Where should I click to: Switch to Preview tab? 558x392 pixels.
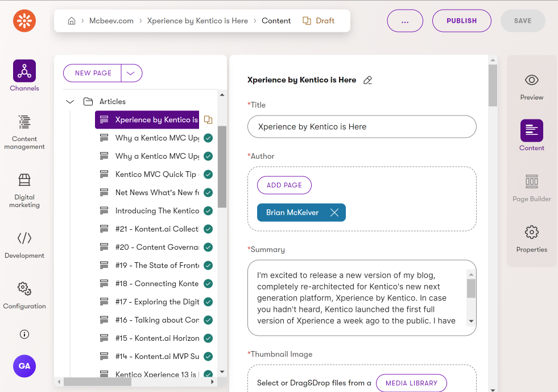pyautogui.click(x=532, y=87)
